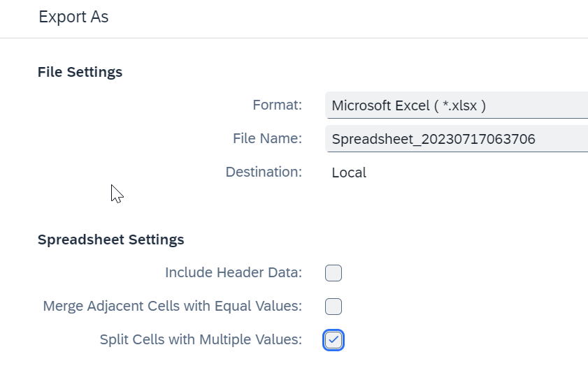Click the Export As dialog title
Screen dimensions: 588x368
pyautogui.click(x=73, y=17)
